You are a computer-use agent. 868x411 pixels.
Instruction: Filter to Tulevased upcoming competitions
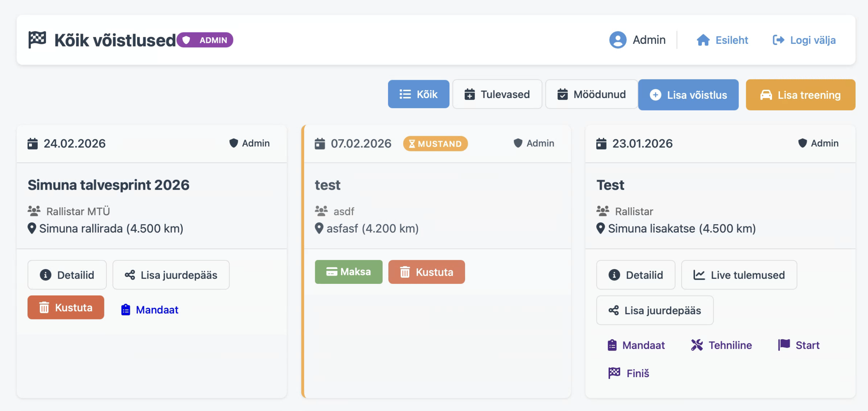497,94
